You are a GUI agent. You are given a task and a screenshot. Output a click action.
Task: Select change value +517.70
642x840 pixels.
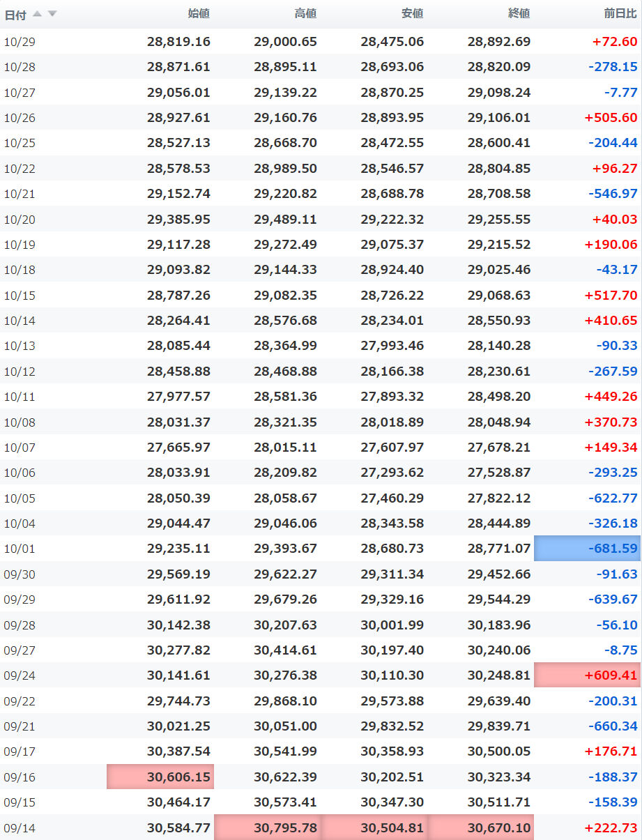611,295
